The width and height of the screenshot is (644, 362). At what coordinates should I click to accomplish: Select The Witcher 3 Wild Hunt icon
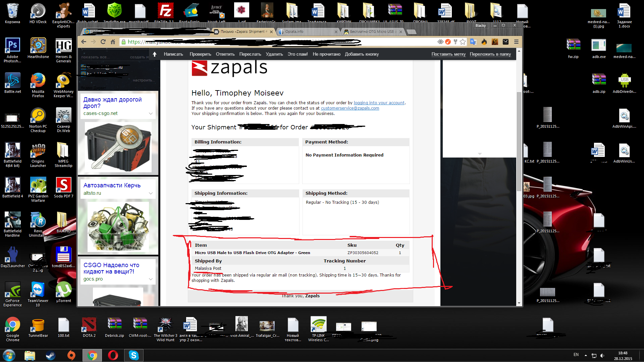(165, 329)
